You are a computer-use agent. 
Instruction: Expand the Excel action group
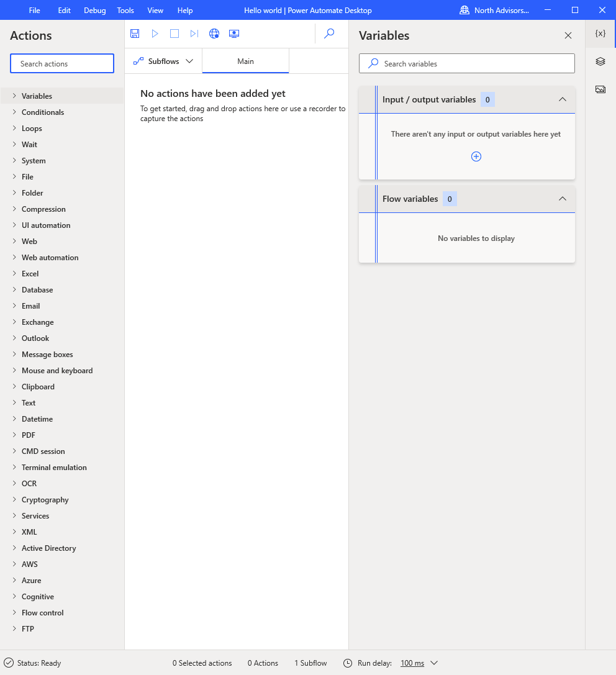(14, 273)
